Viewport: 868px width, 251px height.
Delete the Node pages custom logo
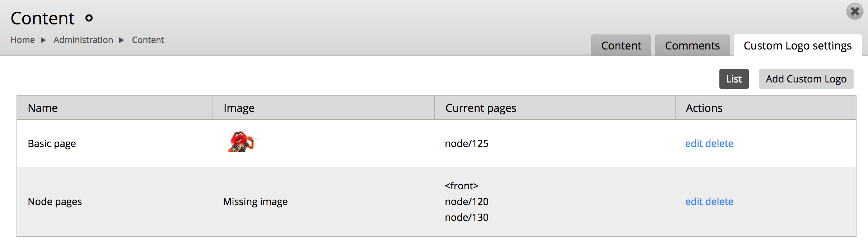(719, 202)
